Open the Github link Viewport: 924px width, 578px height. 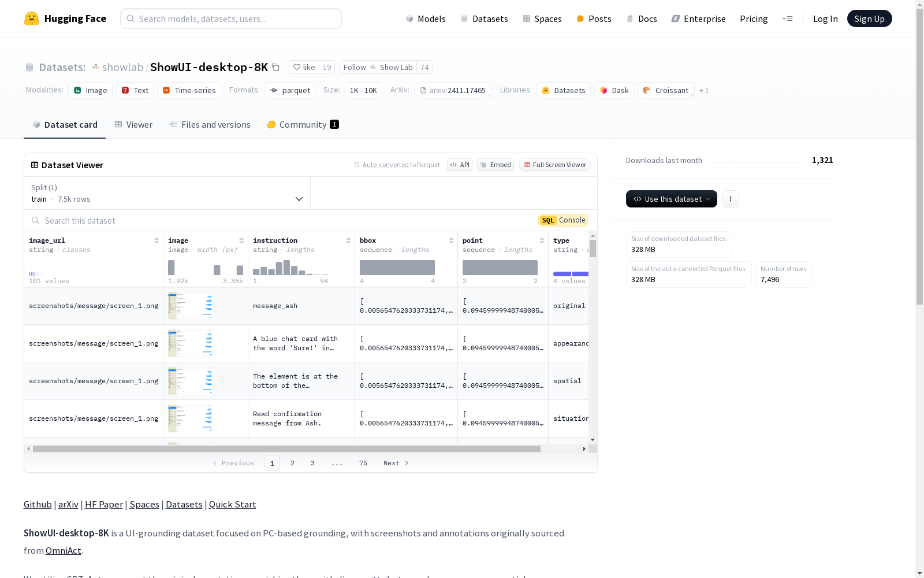coord(38,504)
